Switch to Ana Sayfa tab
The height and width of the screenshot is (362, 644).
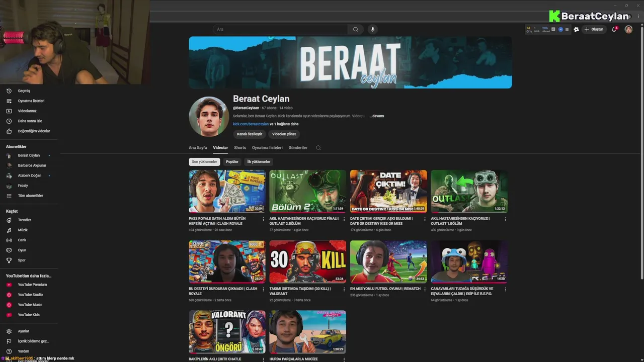click(x=198, y=148)
